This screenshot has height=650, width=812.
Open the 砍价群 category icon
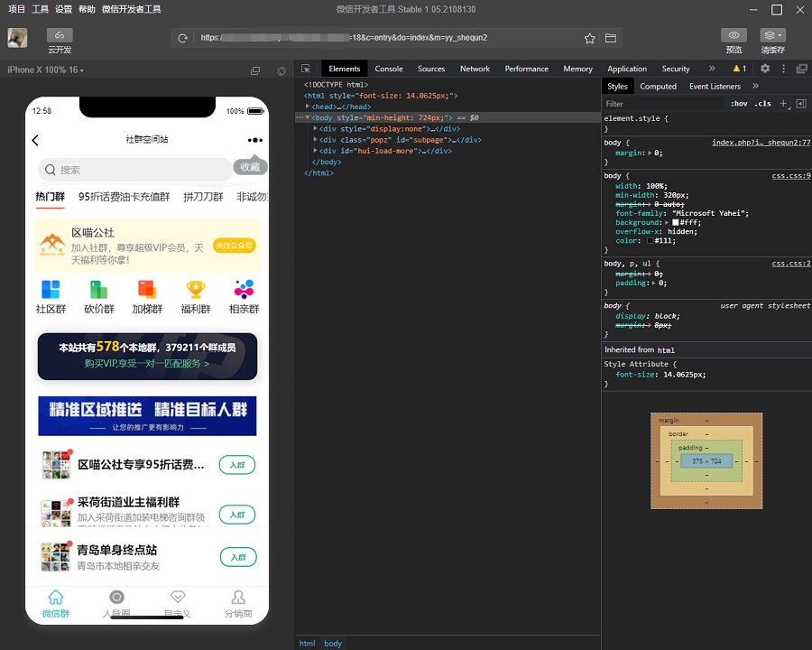tap(99, 297)
